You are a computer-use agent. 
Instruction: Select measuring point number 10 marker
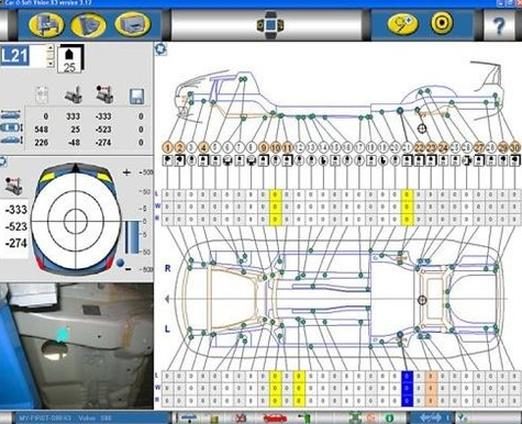[x=275, y=147]
